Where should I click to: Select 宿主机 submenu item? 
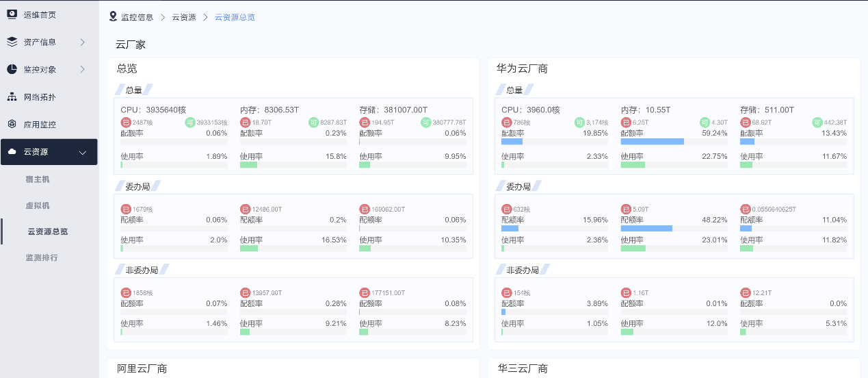click(x=38, y=179)
